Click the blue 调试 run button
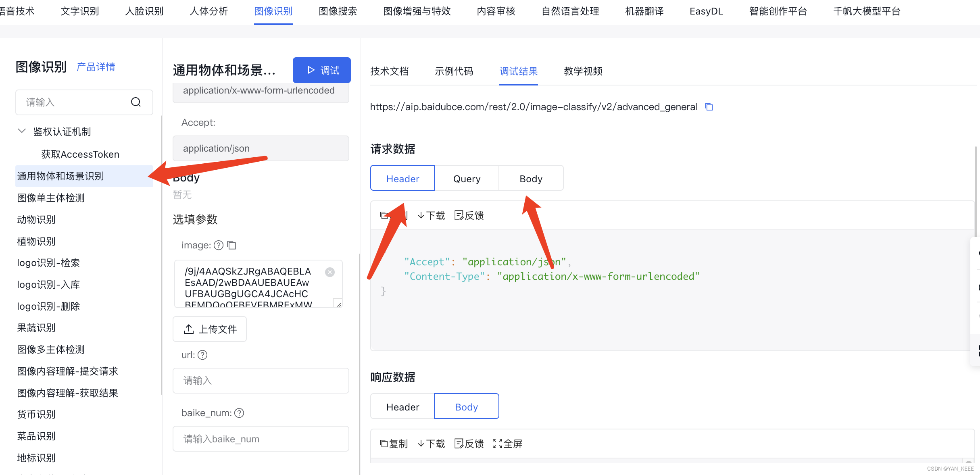The image size is (980, 475). [x=322, y=70]
